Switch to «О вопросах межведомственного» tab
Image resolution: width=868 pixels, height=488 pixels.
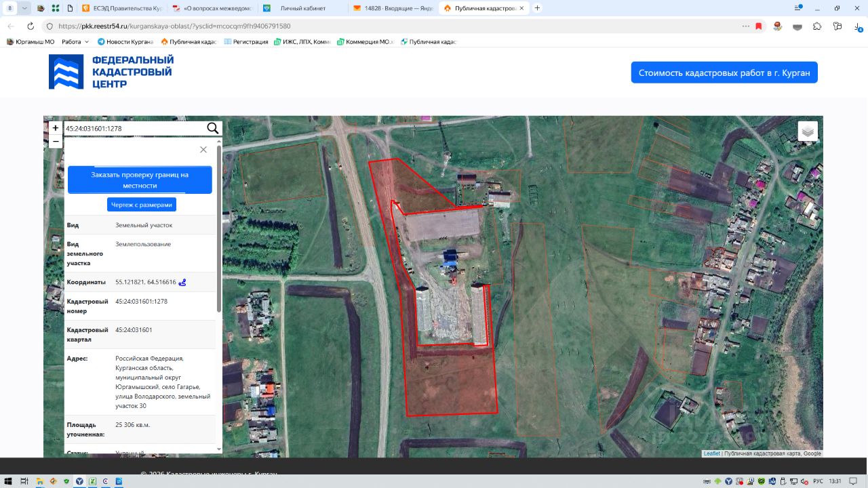coord(212,8)
